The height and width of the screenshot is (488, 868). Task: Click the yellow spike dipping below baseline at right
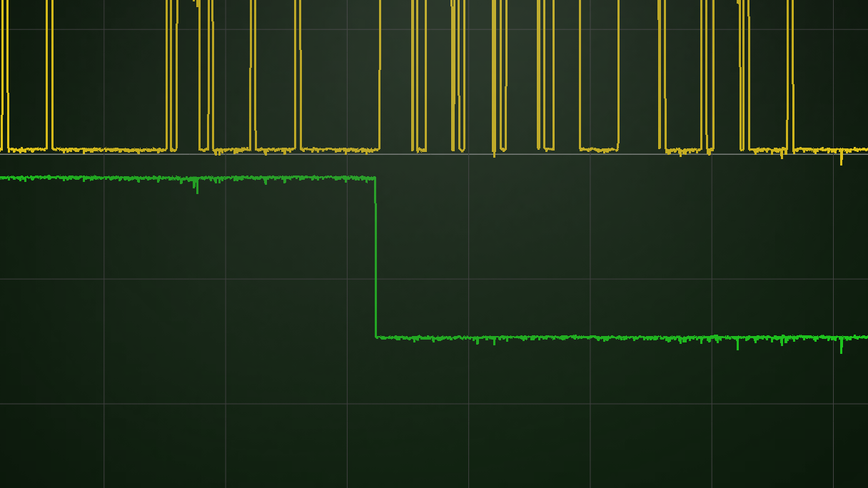tap(841, 161)
